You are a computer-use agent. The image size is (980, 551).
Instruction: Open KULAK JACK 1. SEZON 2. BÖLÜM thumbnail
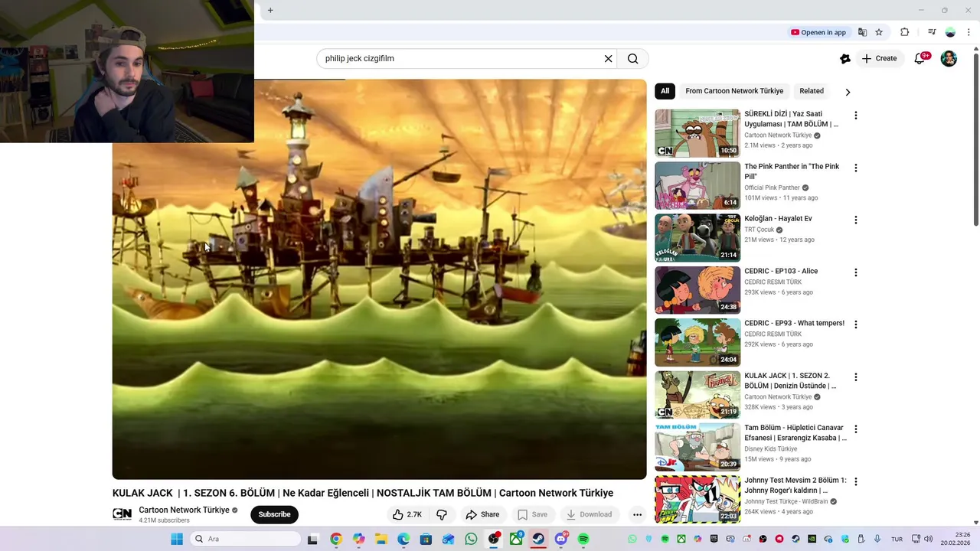click(697, 395)
